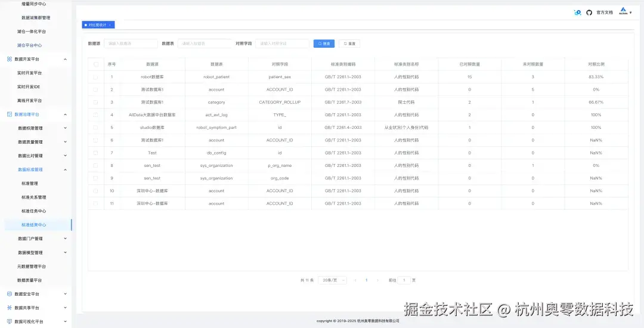
Task: Click the 已对照数量 column header
Action: [x=469, y=64]
